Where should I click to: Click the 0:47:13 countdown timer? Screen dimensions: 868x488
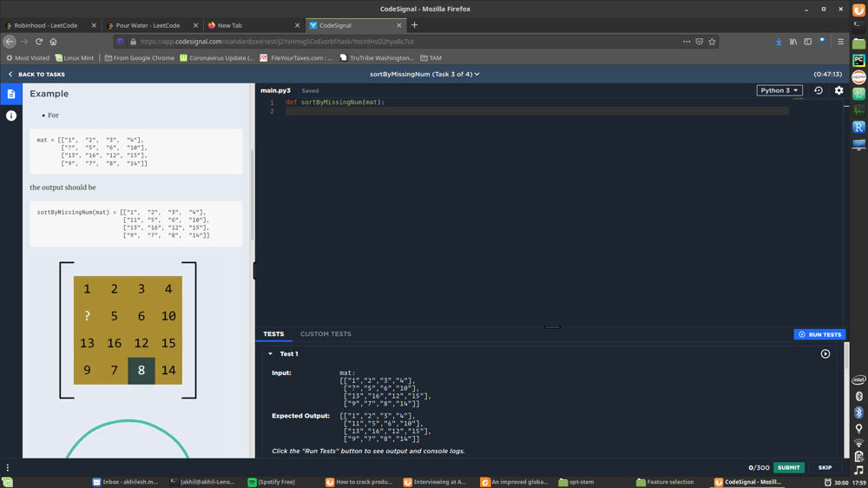point(827,74)
